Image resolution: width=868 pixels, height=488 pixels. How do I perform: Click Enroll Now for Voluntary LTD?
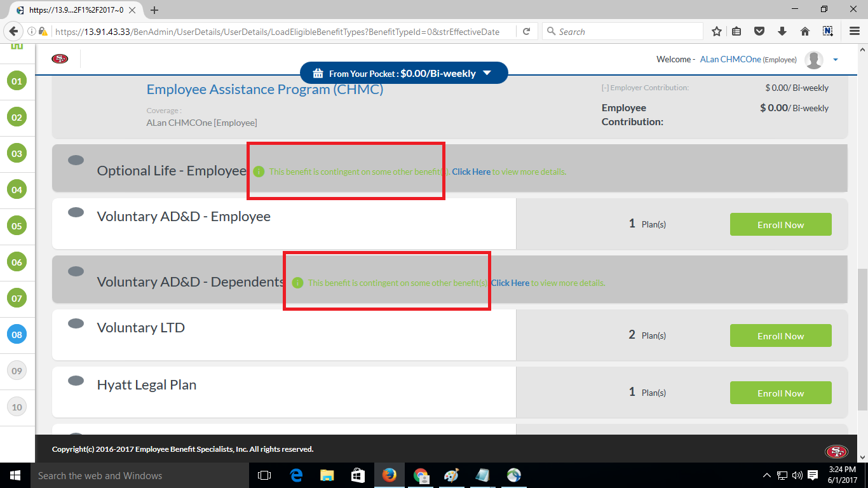click(780, 335)
